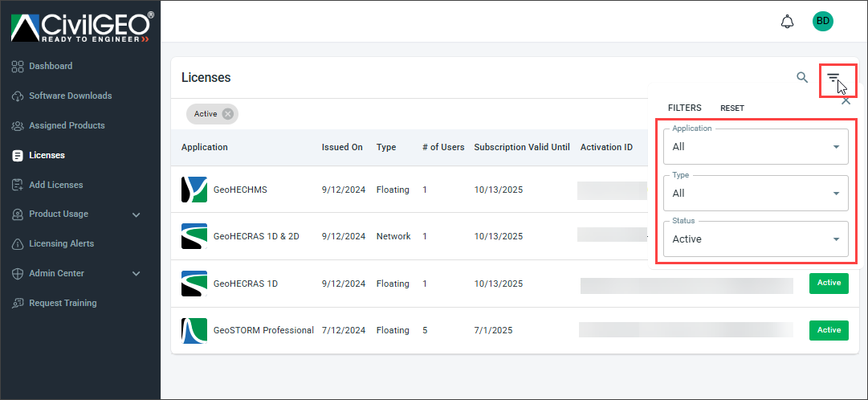Select Licenses in the sidebar
The image size is (868, 400).
point(47,155)
